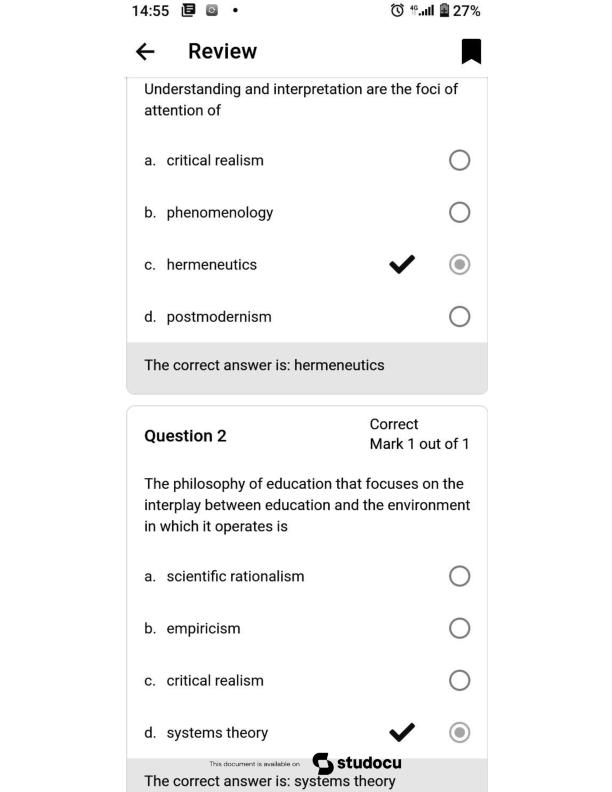Choose the scientific rationalism radio option

click(460, 576)
